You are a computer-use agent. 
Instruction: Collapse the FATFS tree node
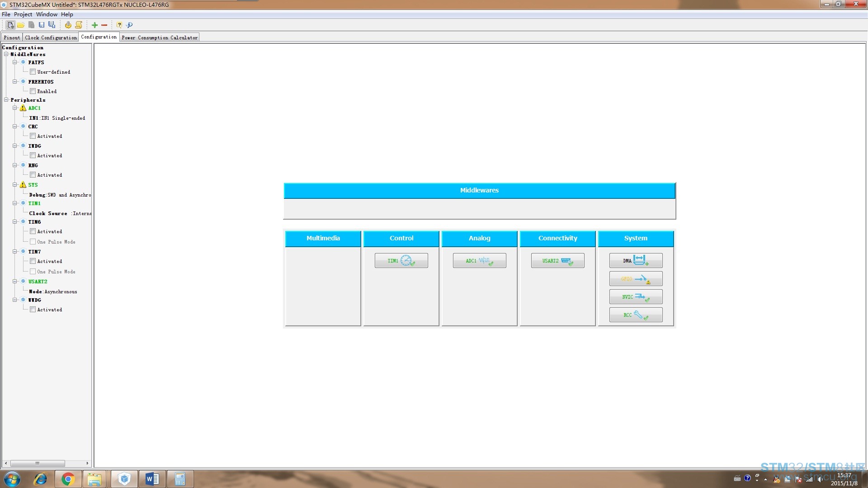coord(15,62)
